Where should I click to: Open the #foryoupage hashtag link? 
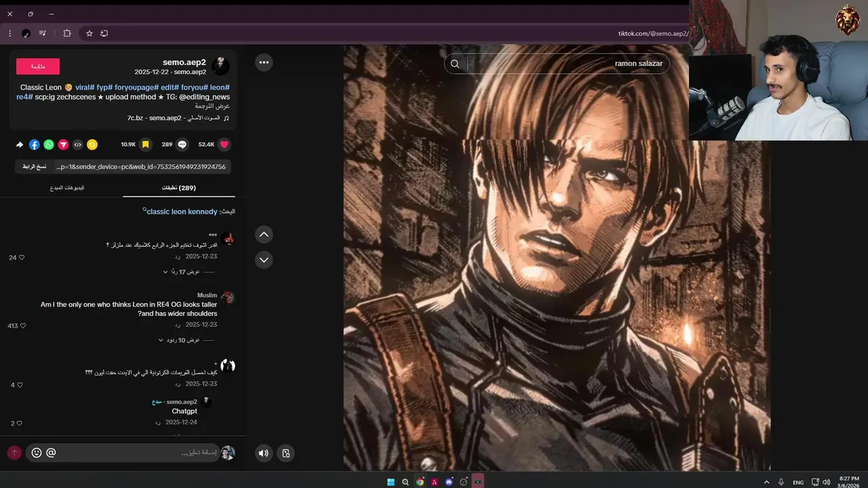click(136, 87)
